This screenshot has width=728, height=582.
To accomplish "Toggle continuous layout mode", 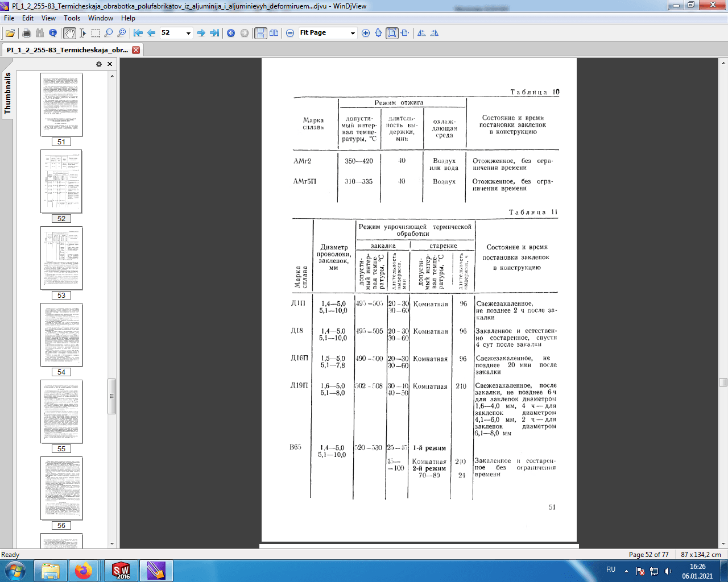I will (x=260, y=33).
